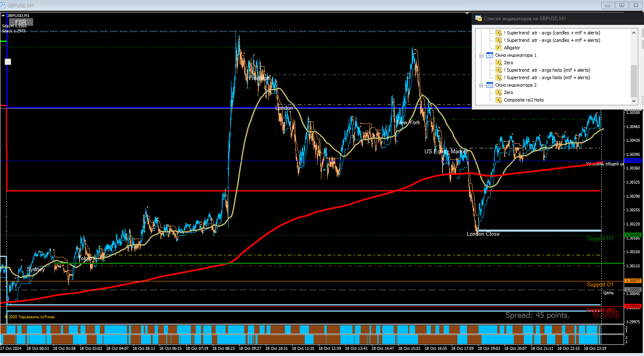The height and width of the screenshot is (356, 644).
Task: Click the small white 'v' toggle box on the chart
Action: click(x=8, y=62)
